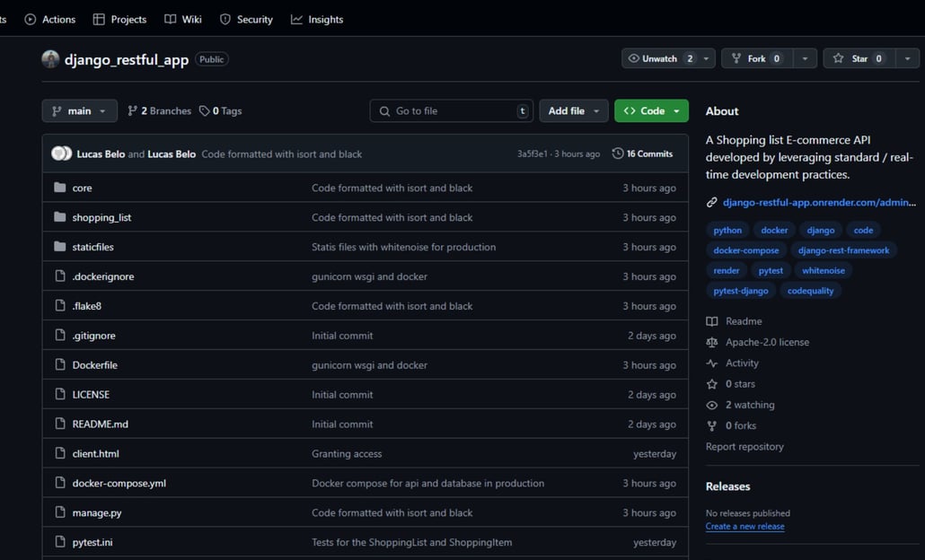Click the Dockerfile file icon
925x560 pixels.
pyautogui.click(x=59, y=364)
